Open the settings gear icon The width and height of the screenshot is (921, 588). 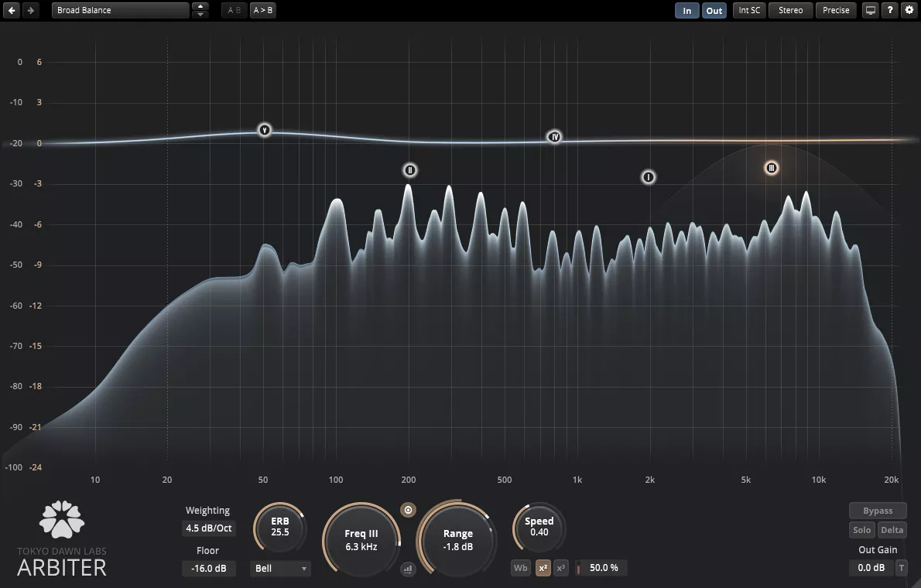[909, 10]
